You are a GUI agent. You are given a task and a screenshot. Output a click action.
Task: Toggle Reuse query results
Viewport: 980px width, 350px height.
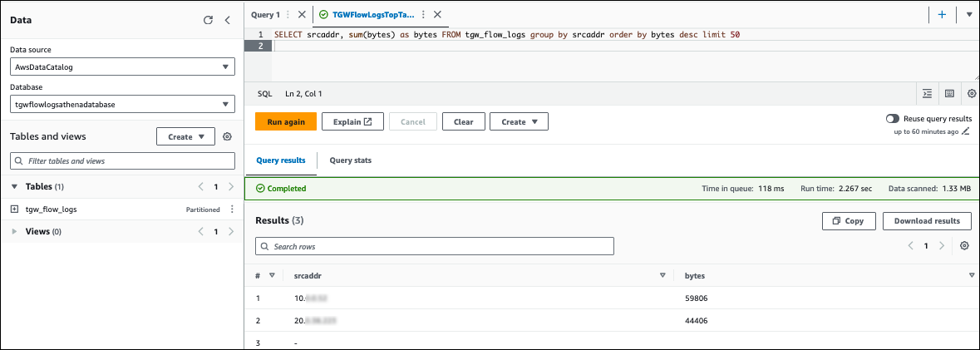pyautogui.click(x=893, y=118)
